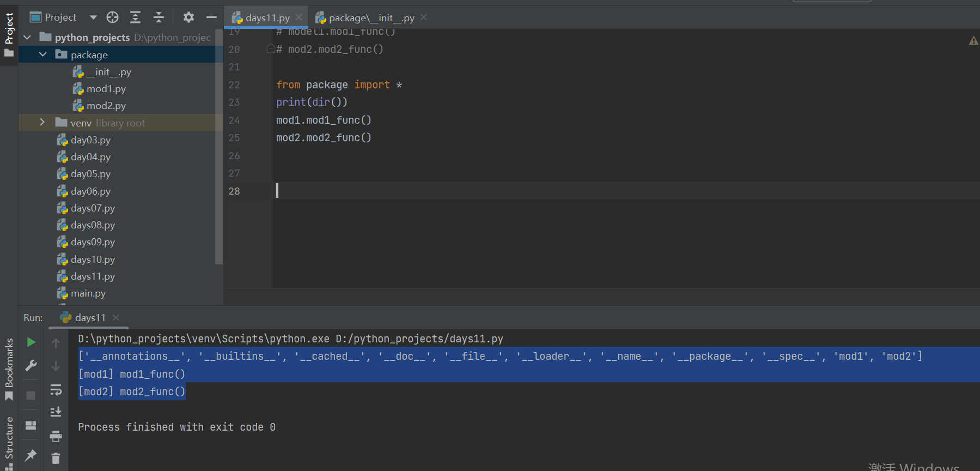Select day04.py in the project tree
This screenshot has height=471, width=980.
coord(84,157)
